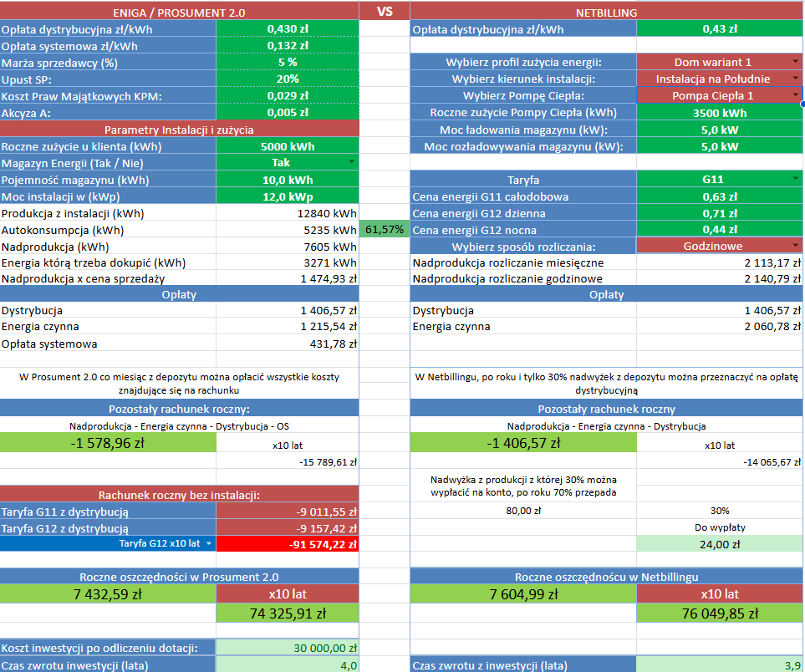Open the "Godzinowe" settlement method dropdown
This screenshot has width=805, height=672.
[795, 246]
